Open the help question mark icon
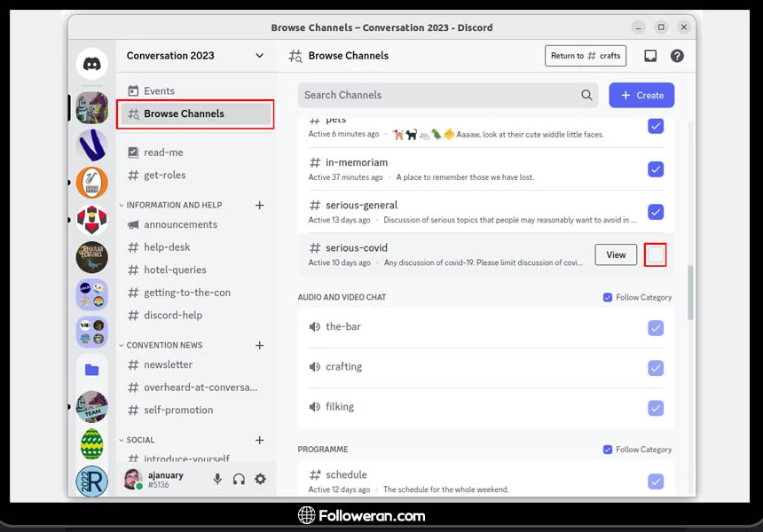The image size is (763, 532). (x=677, y=56)
